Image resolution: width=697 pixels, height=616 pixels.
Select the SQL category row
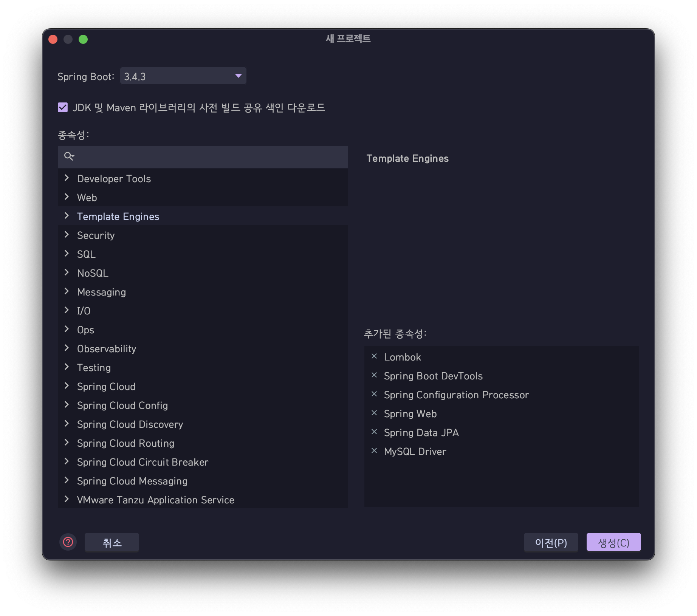[x=203, y=254]
